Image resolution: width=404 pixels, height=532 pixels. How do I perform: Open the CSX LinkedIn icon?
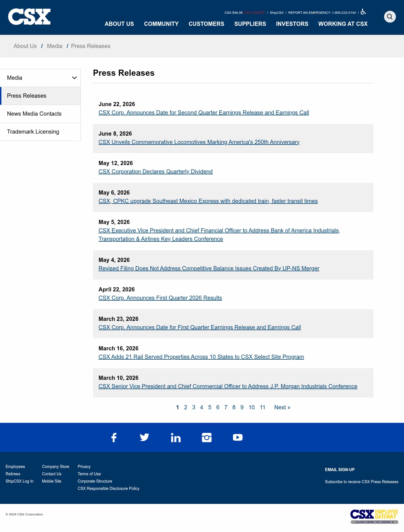pos(176,438)
